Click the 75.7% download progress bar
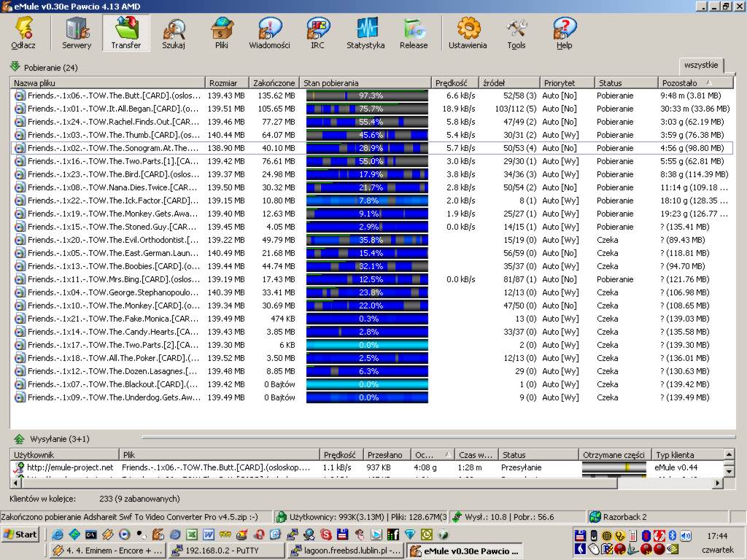The width and height of the screenshot is (747, 560). (367, 109)
